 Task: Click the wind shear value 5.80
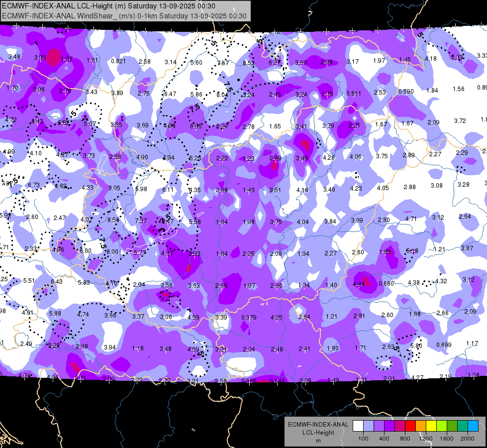pos(416,346)
